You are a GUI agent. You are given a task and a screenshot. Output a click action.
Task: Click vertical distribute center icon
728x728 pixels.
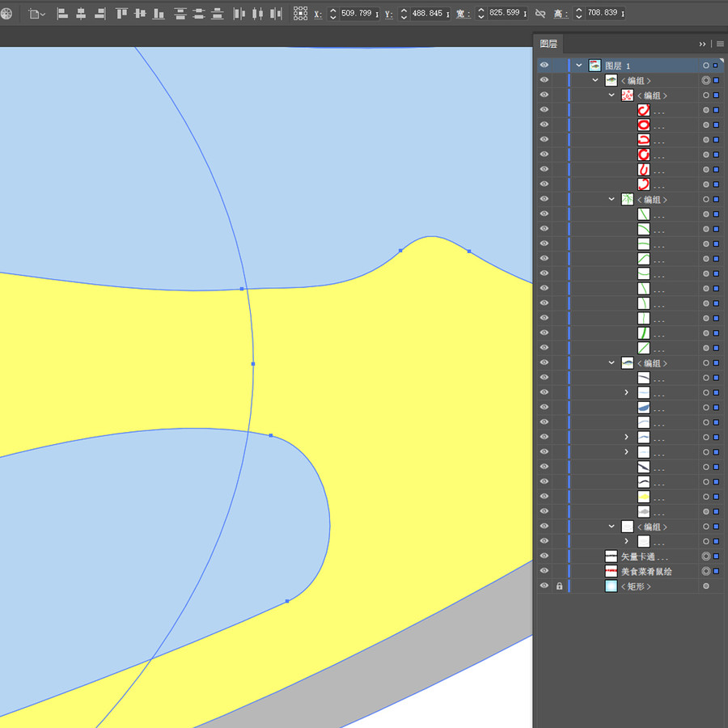pyautogui.click(x=199, y=14)
